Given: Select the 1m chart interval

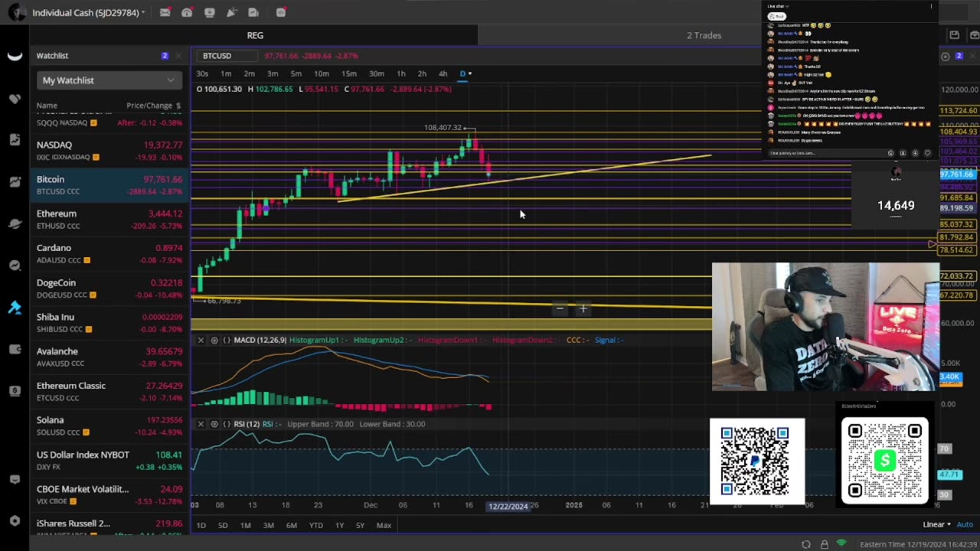Looking at the screenshot, I should click(x=226, y=73).
